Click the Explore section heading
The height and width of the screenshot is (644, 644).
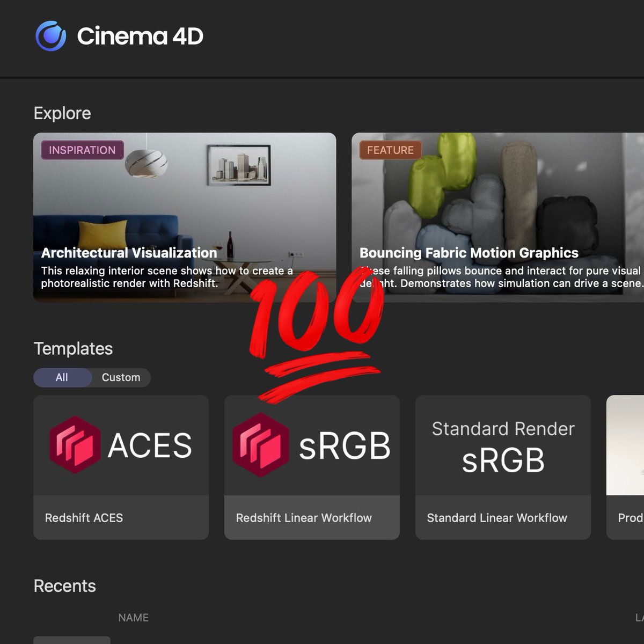coord(62,113)
